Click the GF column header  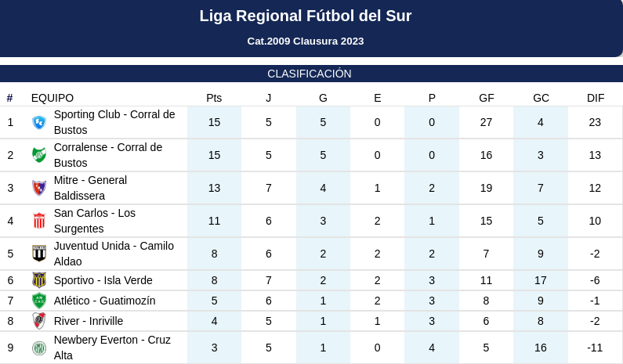[487, 98]
